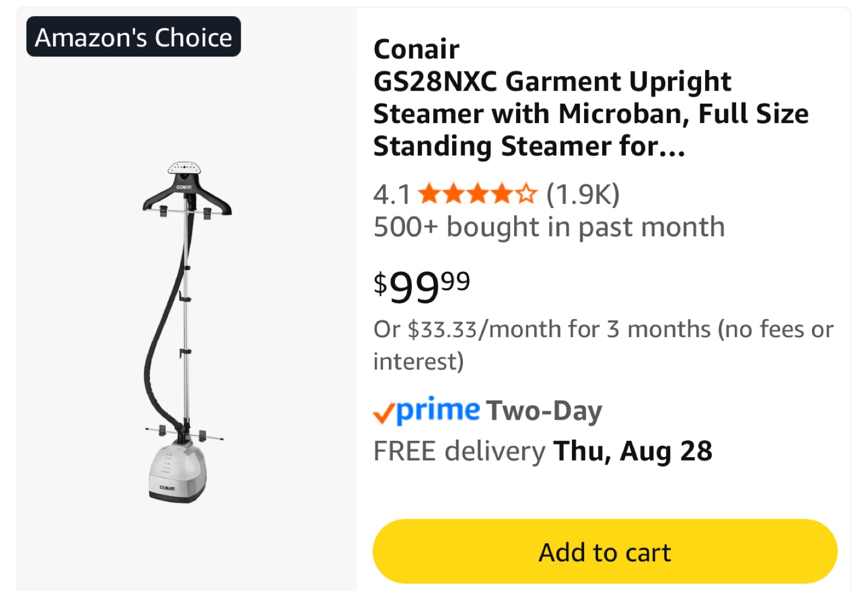Click the FREE delivery Thu, Aug 28 text
Screen dimensions: 868x591
coord(542,451)
